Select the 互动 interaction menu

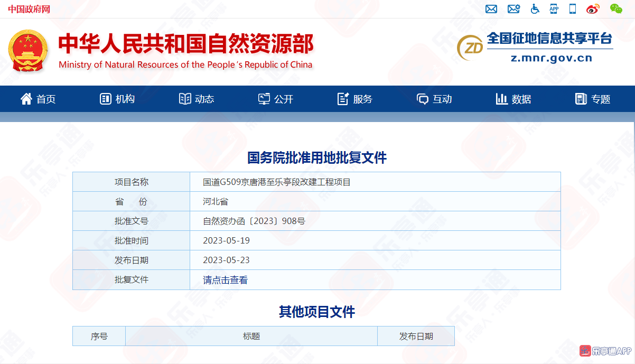click(434, 99)
